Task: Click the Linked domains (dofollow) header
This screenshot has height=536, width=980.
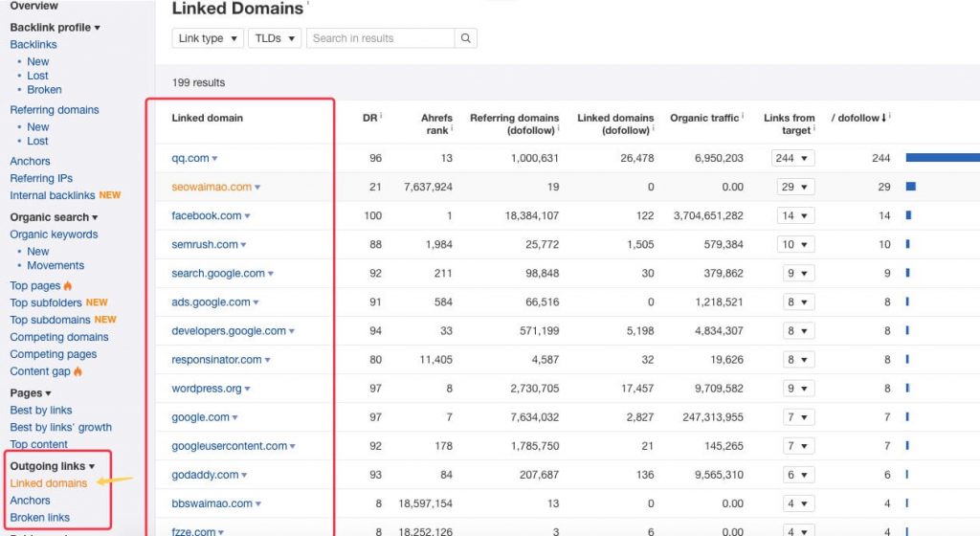Action: [615, 123]
